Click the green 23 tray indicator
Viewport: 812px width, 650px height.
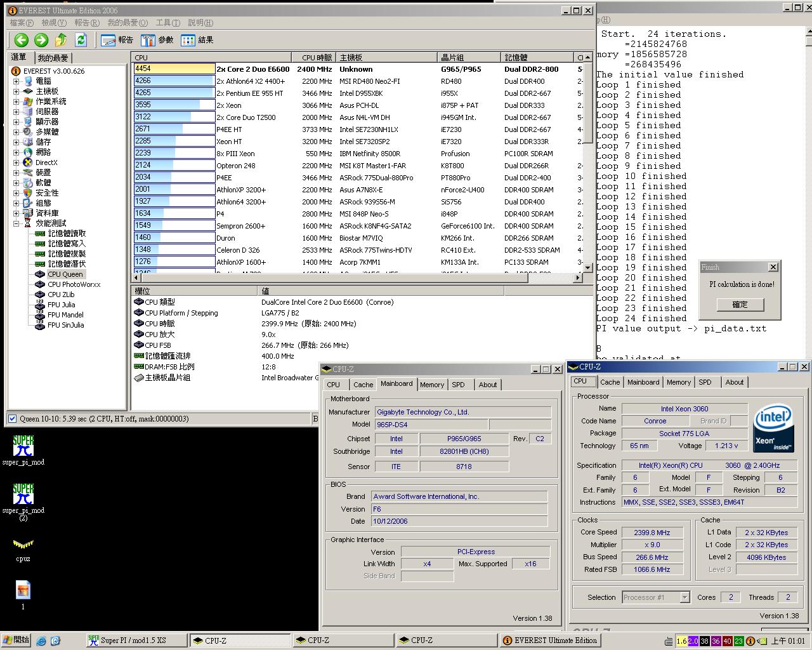coord(738,641)
